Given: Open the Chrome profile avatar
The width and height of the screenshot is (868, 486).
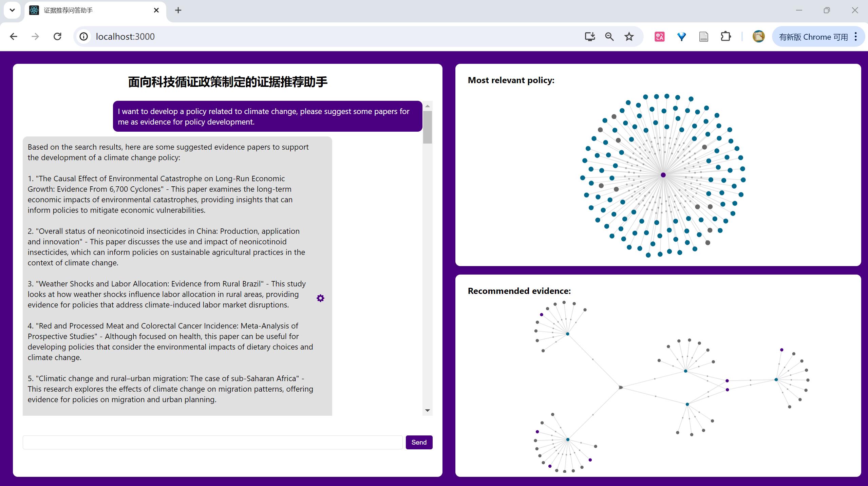Looking at the screenshot, I should coord(758,37).
